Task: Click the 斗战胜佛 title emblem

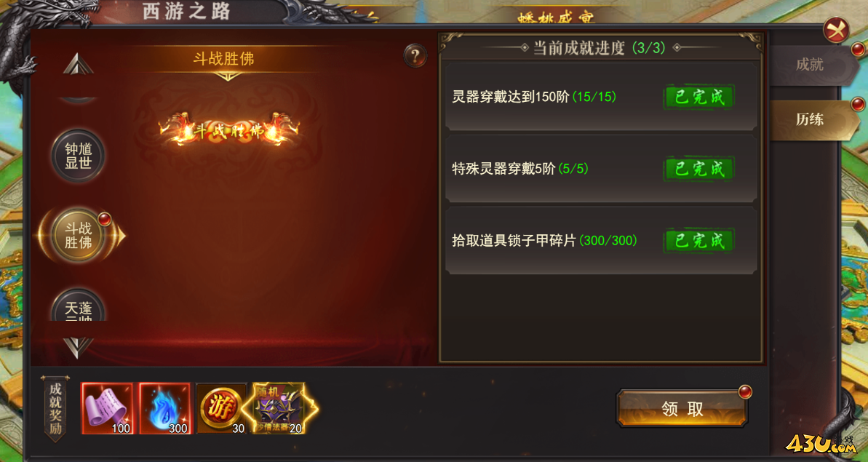Action: (x=228, y=130)
